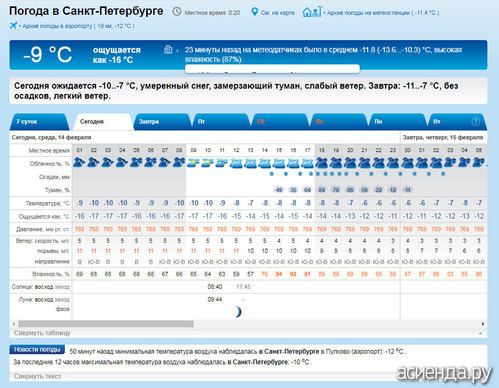Click the weather station house icon

pos(311,12)
